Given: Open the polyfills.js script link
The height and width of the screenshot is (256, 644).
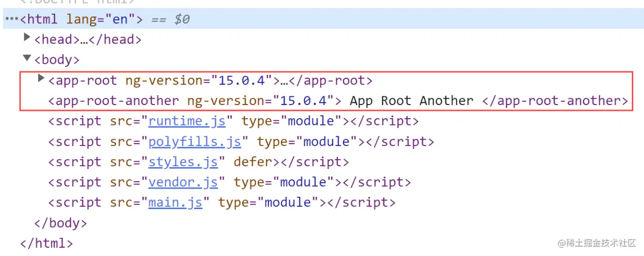Looking at the screenshot, I should tap(195, 141).
